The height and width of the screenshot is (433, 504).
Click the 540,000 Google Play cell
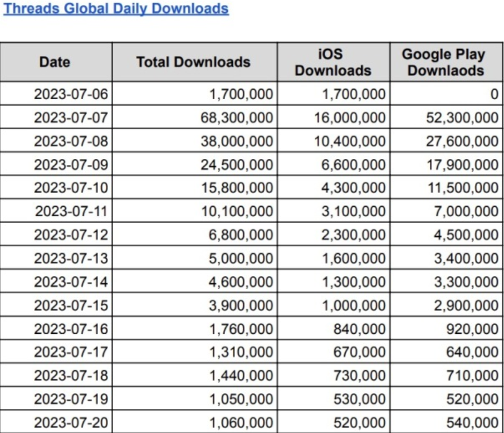point(446,422)
